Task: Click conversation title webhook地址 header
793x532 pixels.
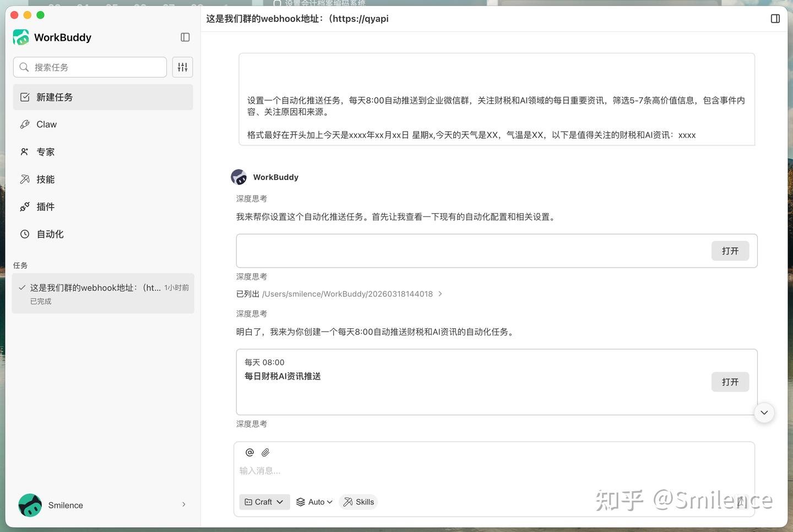Action: [x=297, y=19]
